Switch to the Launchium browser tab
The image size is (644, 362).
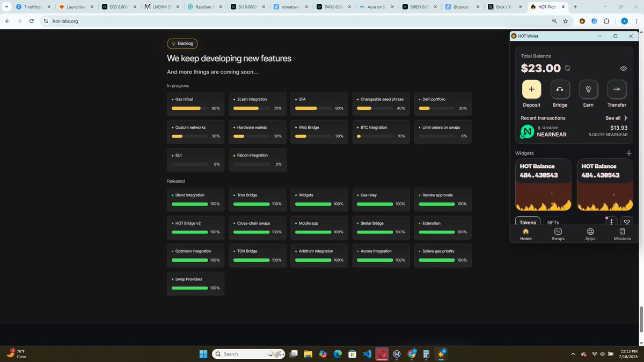75,7
